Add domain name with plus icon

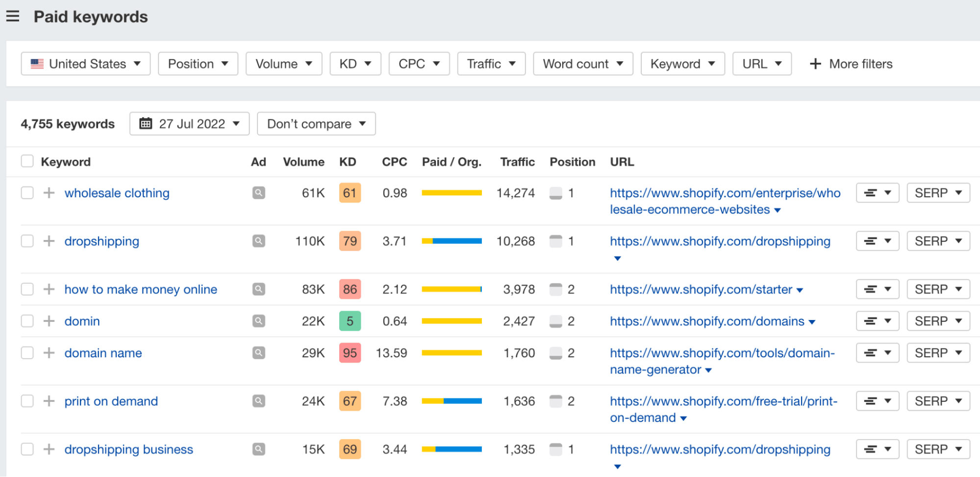[x=49, y=353]
